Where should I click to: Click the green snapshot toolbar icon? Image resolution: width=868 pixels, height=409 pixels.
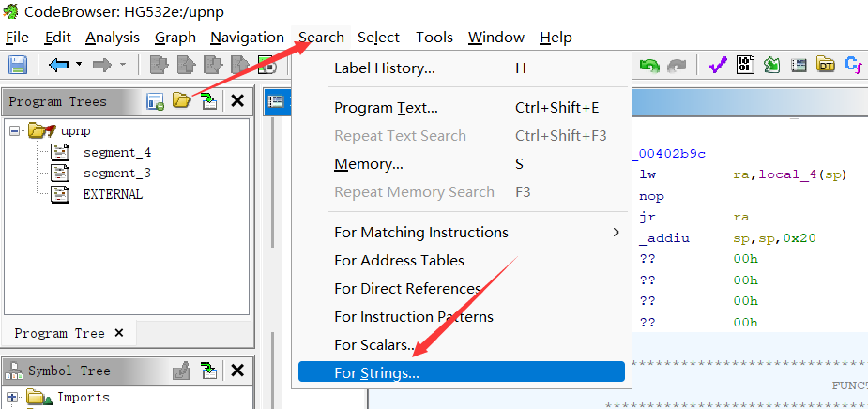[x=267, y=66]
